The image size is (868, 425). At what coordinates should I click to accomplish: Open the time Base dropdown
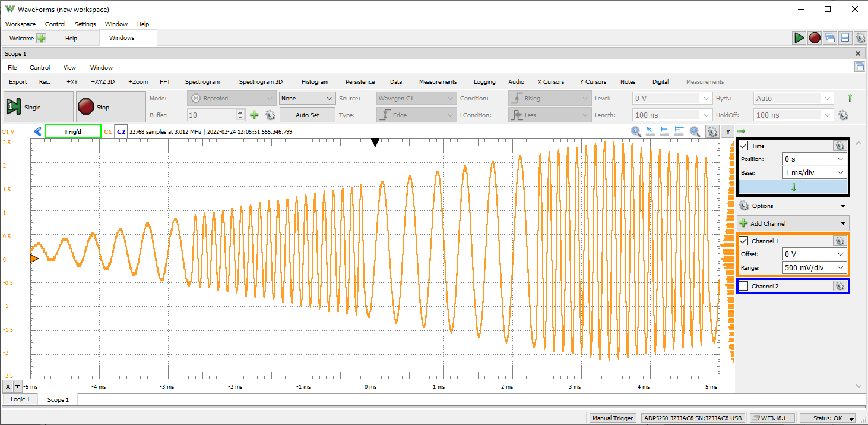[x=815, y=172]
